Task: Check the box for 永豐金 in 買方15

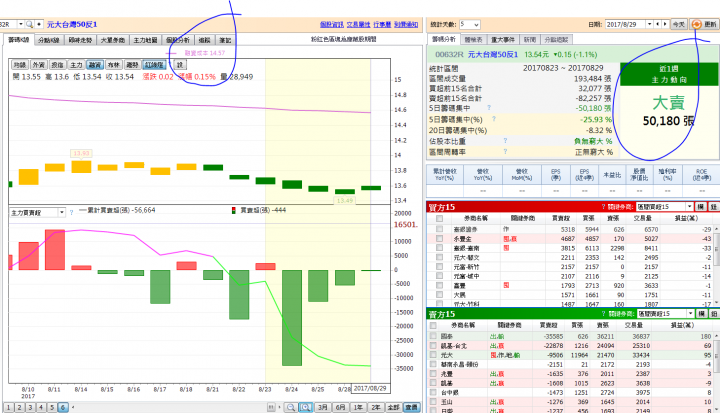Action: 439,238
